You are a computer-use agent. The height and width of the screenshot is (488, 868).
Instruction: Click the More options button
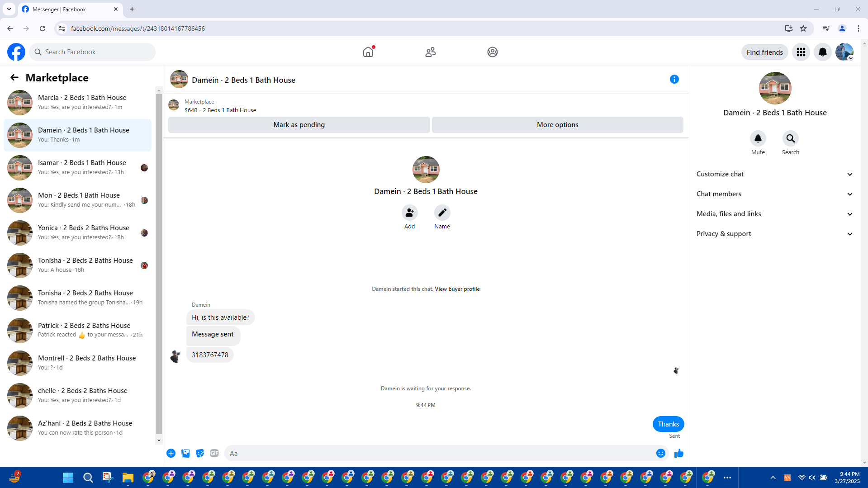[558, 125]
